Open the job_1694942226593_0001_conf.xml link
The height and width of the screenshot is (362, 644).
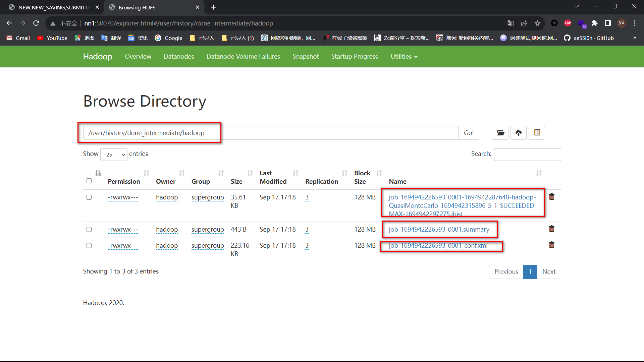(x=438, y=246)
